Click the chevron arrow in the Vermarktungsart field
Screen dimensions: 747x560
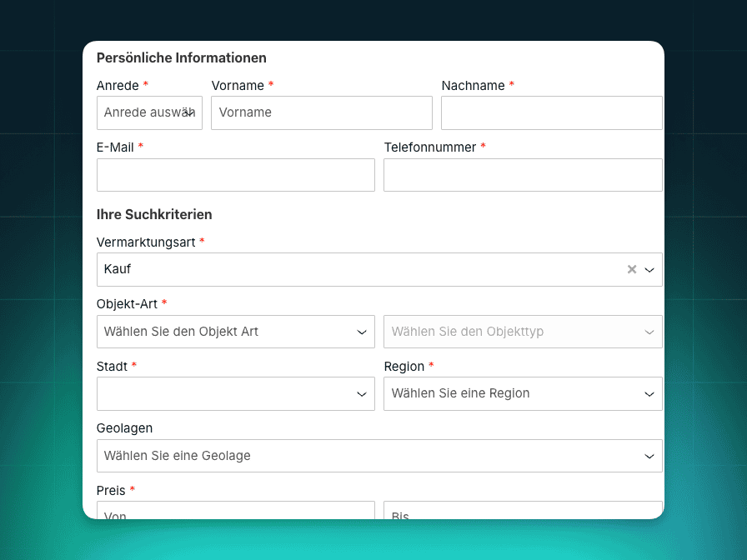pyautogui.click(x=649, y=269)
